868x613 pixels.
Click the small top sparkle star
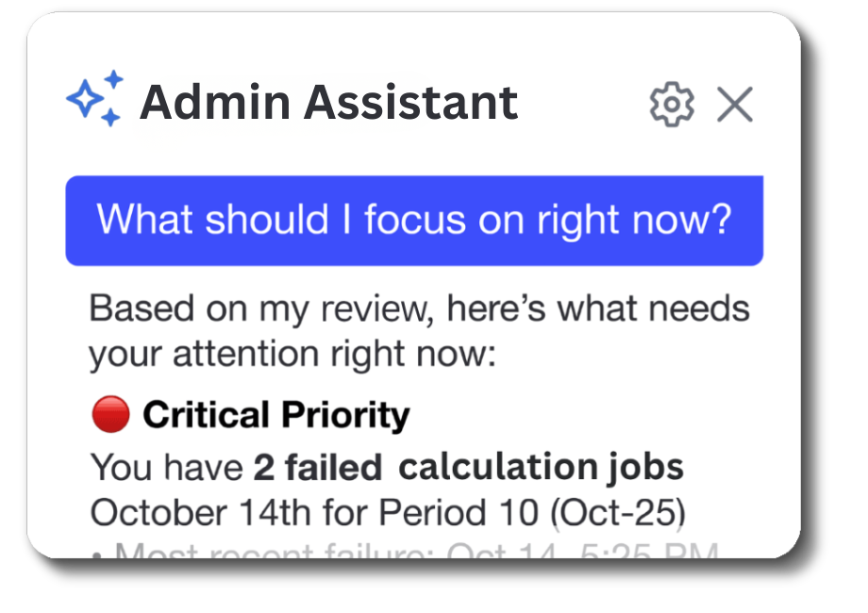(114, 79)
